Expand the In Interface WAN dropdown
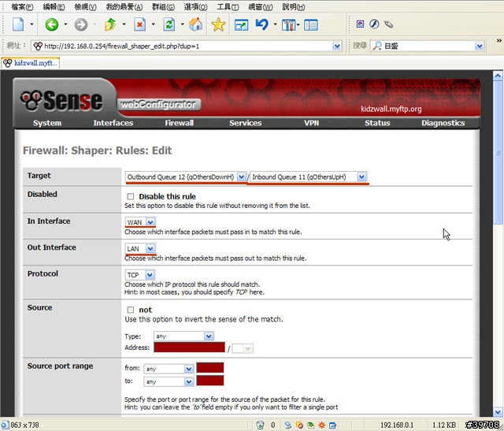 tap(140, 222)
